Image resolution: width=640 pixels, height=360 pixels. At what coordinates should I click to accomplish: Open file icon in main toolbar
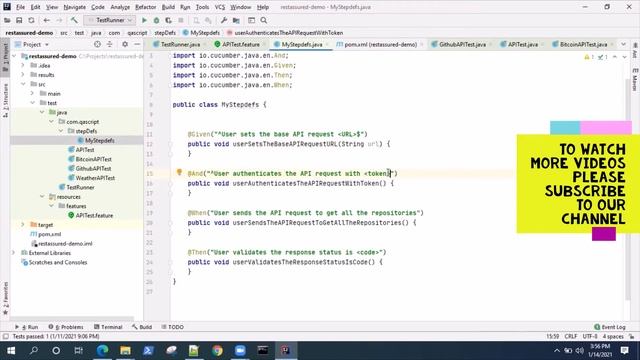[x=7, y=20]
